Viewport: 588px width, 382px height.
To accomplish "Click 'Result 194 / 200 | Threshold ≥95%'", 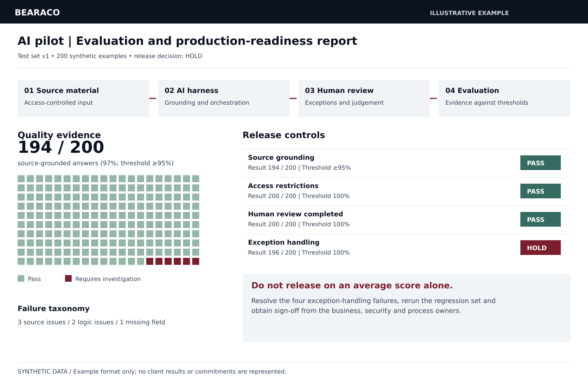I will point(300,168).
